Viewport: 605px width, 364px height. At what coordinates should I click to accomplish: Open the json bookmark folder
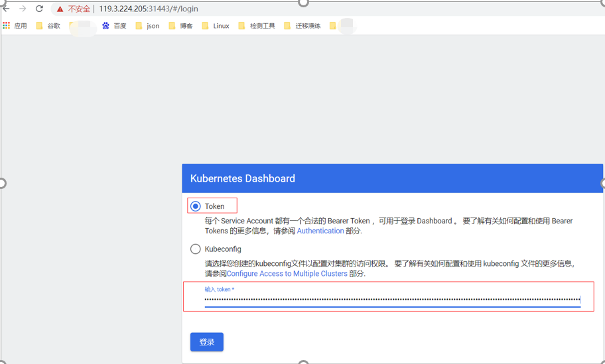[x=147, y=26]
